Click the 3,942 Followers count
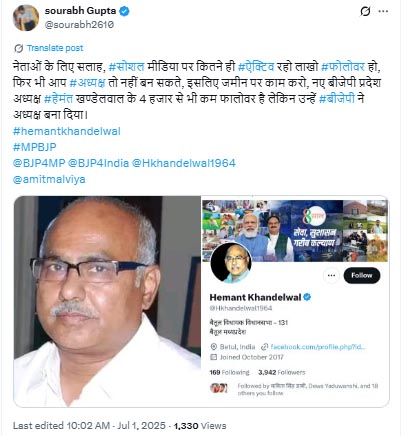The image size is (409, 436). (282, 372)
